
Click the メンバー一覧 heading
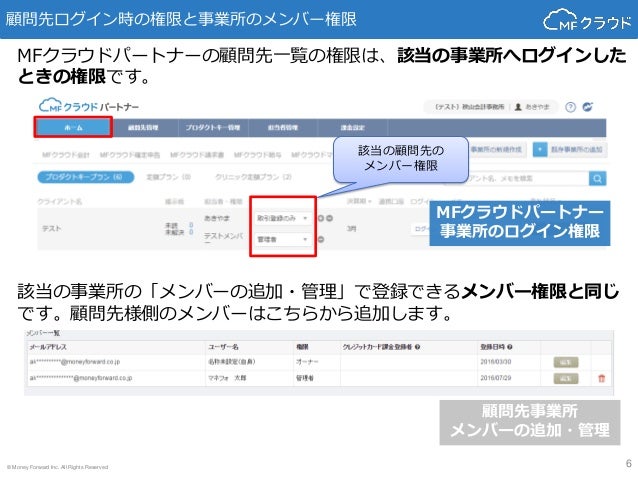click(43, 333)
